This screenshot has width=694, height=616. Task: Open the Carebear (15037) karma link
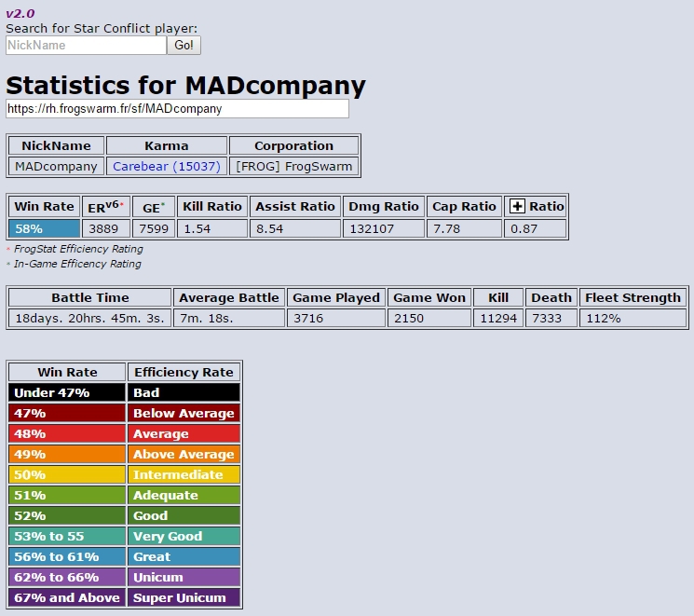167,167
